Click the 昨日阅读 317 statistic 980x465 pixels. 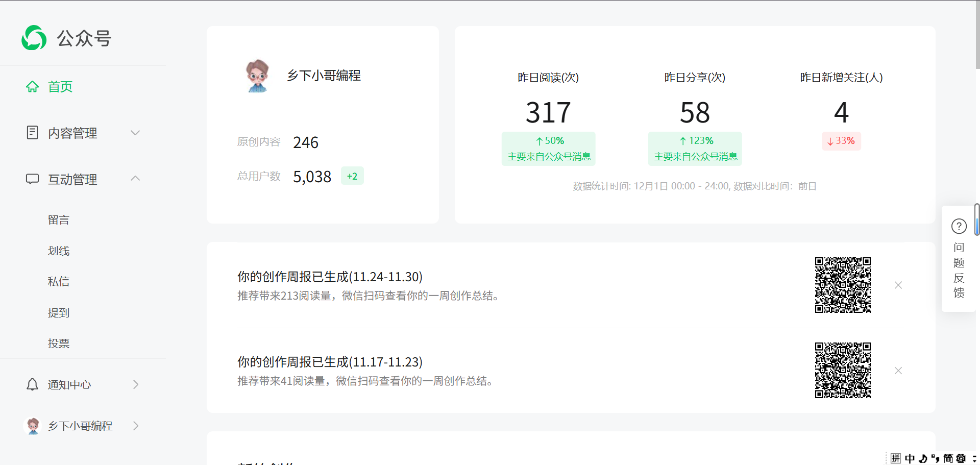pyautogui.click(x=548, y=112)
